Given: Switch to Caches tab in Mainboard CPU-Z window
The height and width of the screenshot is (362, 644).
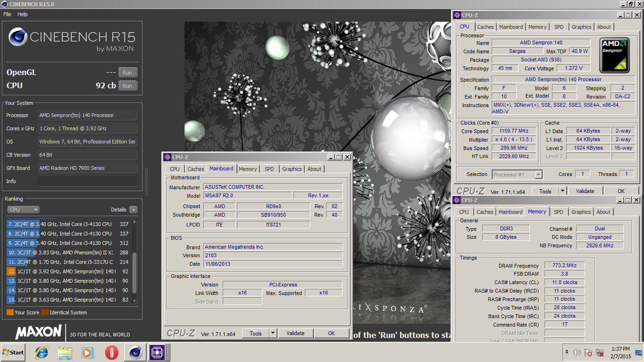Looking at the screenshot, I should coord(196,169).
